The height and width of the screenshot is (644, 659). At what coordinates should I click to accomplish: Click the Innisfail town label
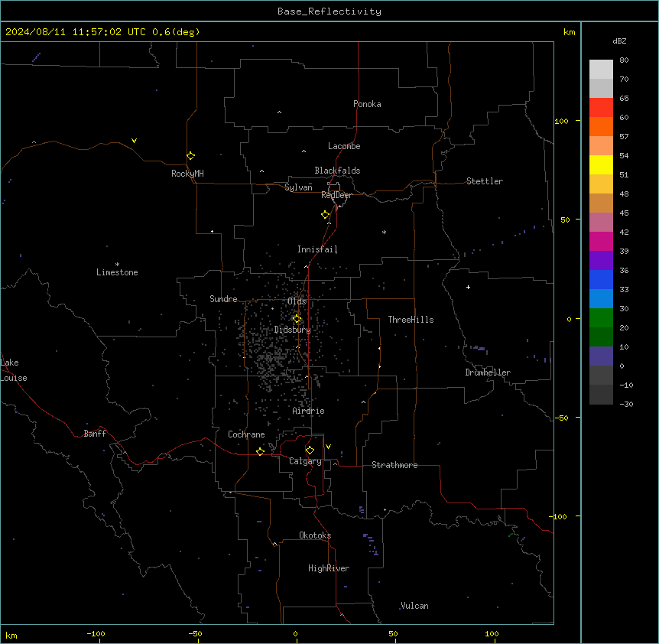(x=317, y=249)
